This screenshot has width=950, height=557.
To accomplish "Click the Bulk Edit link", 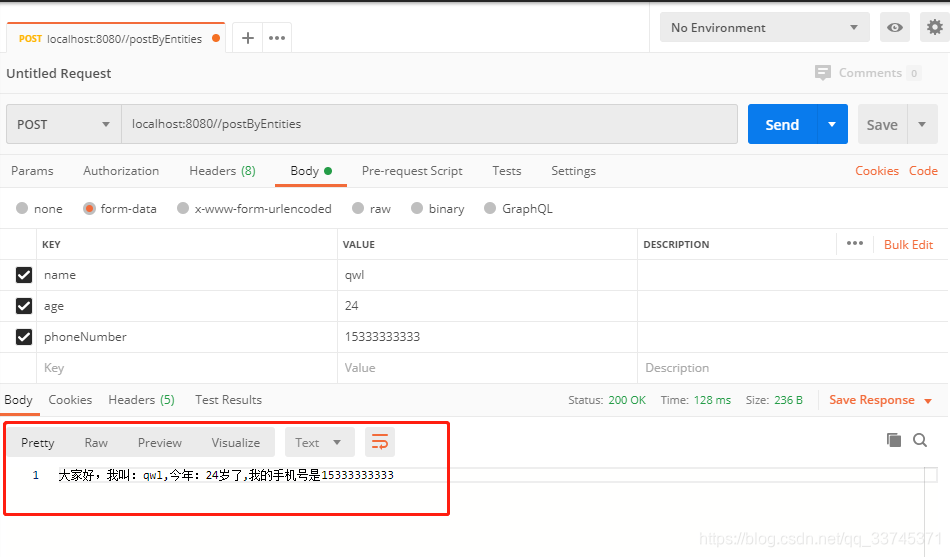I will 908,244.
